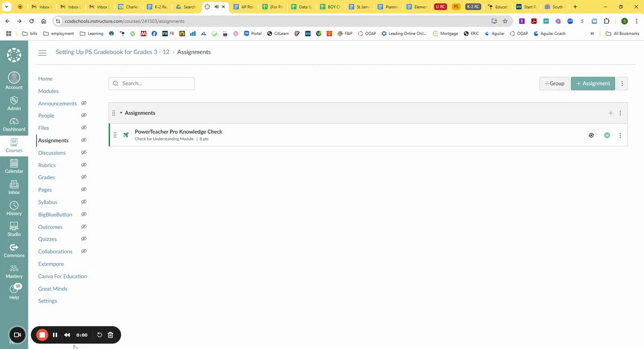Open the Assignments group options kebab
The image size is (644, 349).
pos(620,113)
